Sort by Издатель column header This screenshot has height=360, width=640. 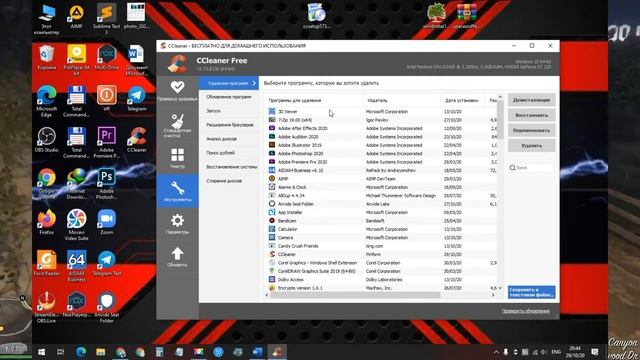click(x=401, y=100)
